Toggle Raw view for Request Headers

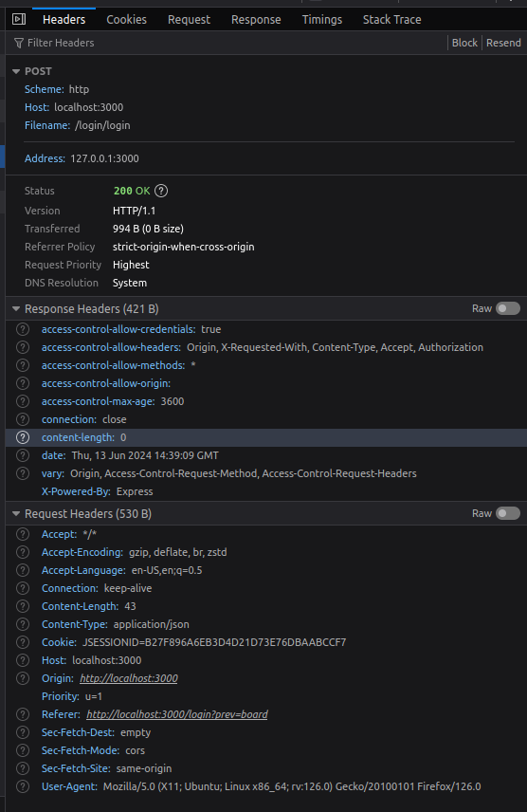pos(507,514)
